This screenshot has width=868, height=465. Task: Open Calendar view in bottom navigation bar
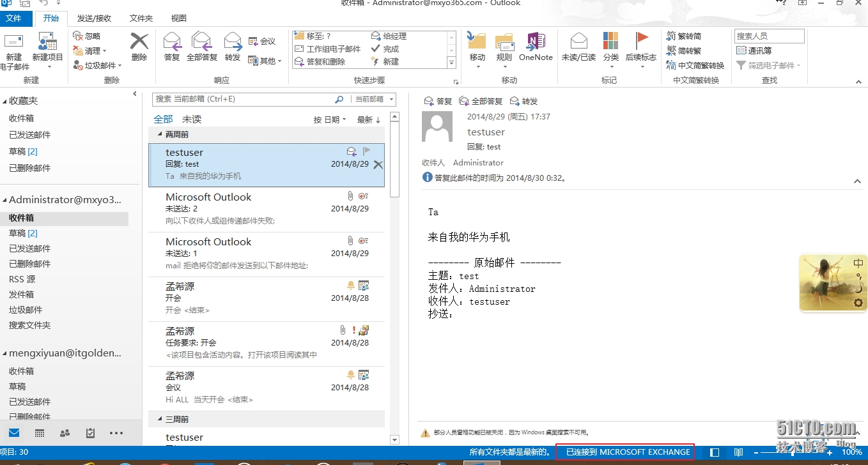tap(40, 433)
